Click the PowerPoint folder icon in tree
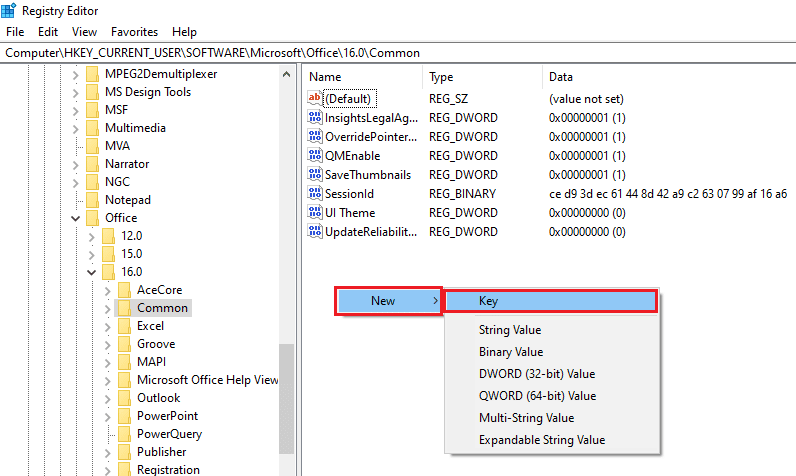796x476 pixels. coord(124,416)
